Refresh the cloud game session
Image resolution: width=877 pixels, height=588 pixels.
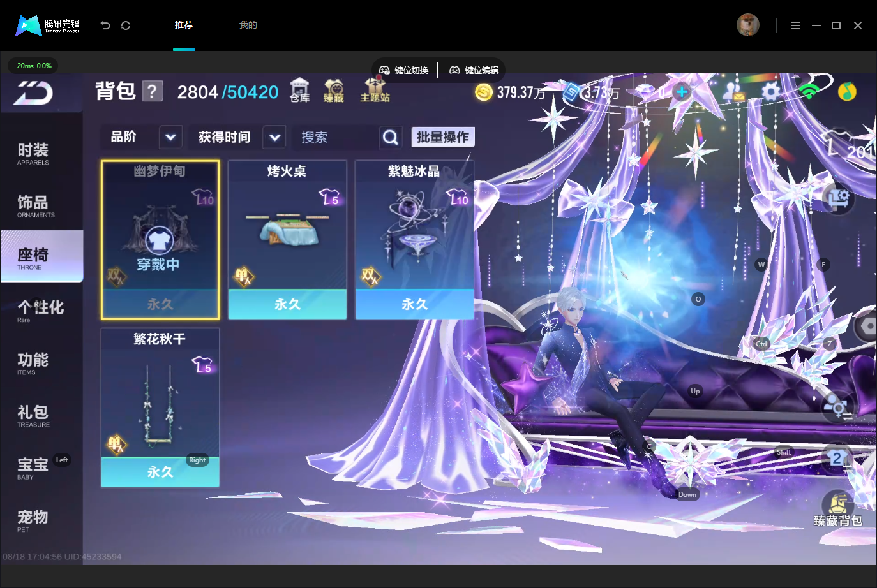[126, 26]
